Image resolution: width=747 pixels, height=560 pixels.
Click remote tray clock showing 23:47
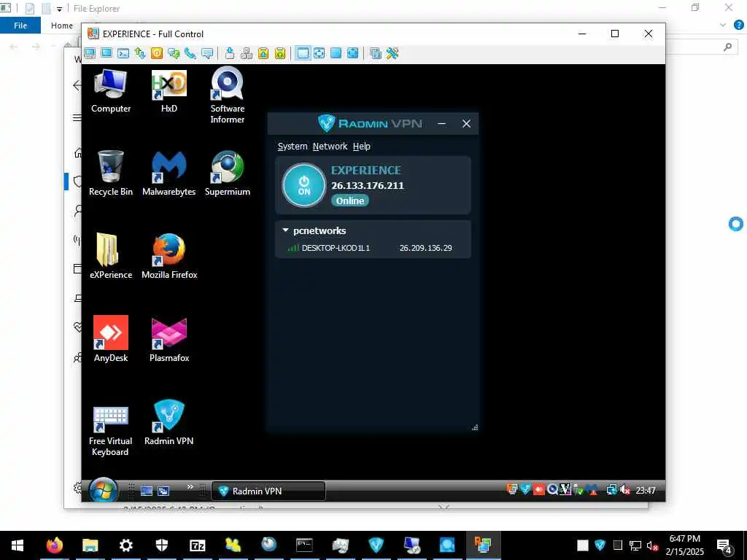tap(646, 491)
